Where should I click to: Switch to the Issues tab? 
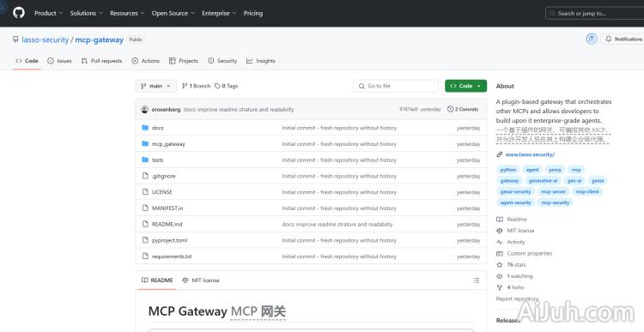[59, 61]
